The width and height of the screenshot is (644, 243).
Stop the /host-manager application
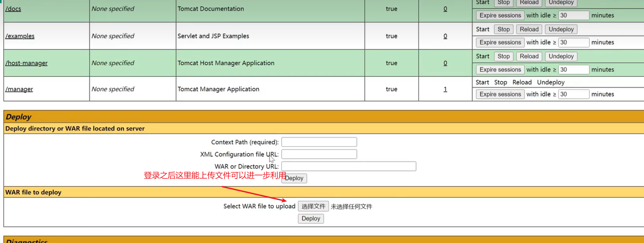503,56
